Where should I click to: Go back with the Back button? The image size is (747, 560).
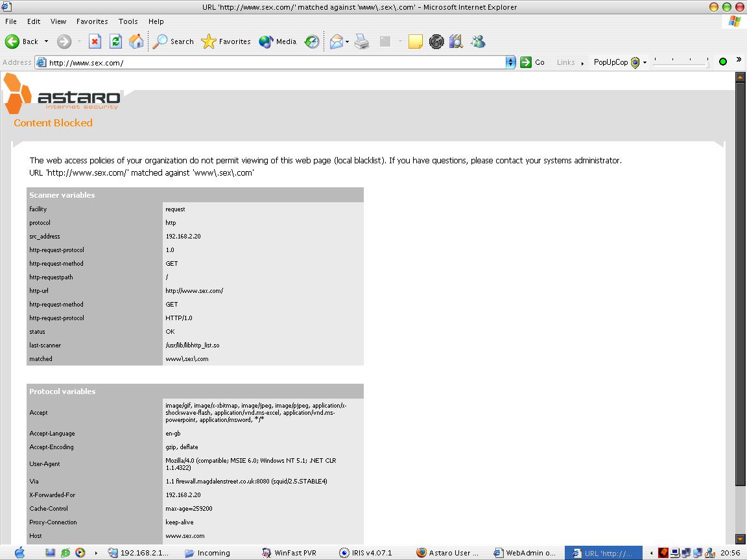coord(21,41)
